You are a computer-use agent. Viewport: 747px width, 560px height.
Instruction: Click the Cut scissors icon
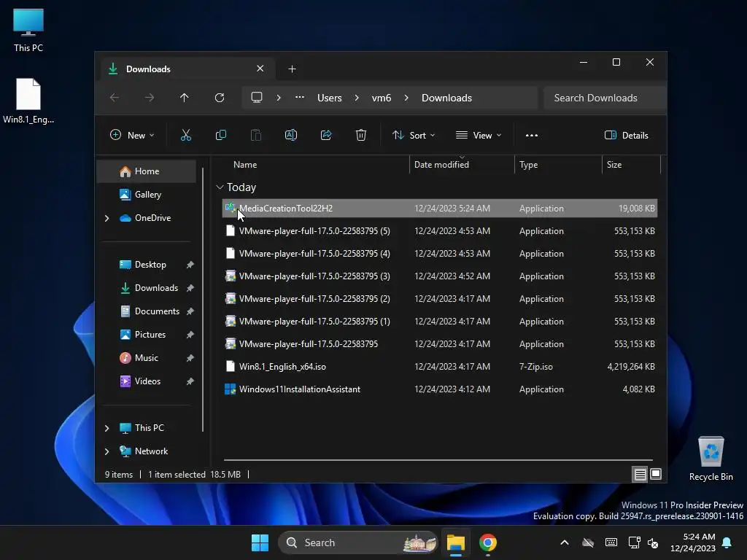click(186, 135)
